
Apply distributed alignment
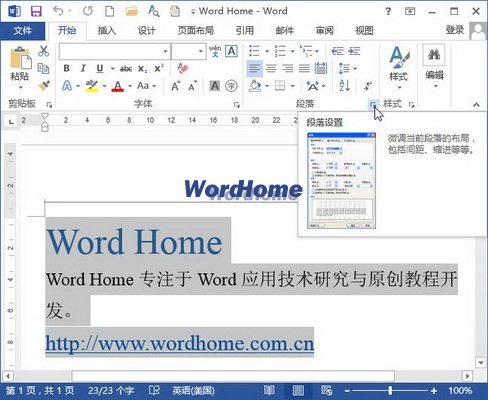(x=321, y=68)
